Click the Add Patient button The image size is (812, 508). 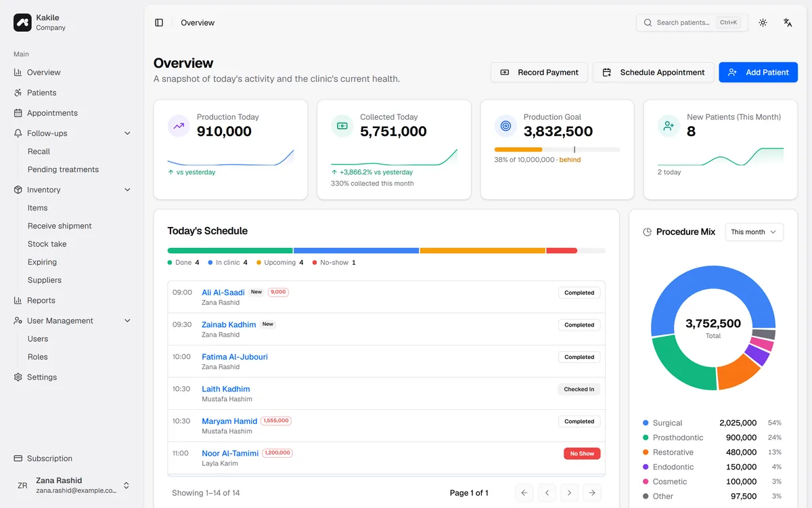point(759,72)
